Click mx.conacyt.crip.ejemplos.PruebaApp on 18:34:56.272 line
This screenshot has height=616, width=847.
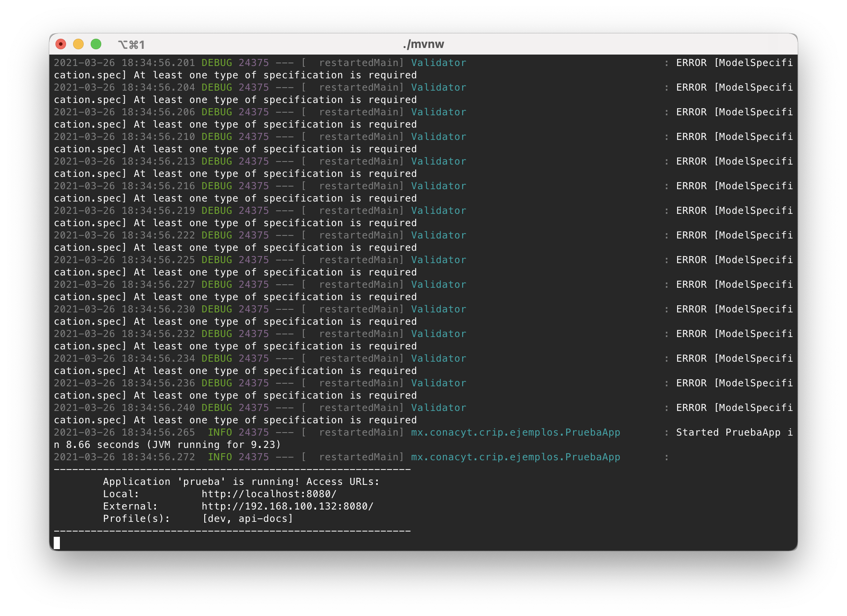point(516,457)
